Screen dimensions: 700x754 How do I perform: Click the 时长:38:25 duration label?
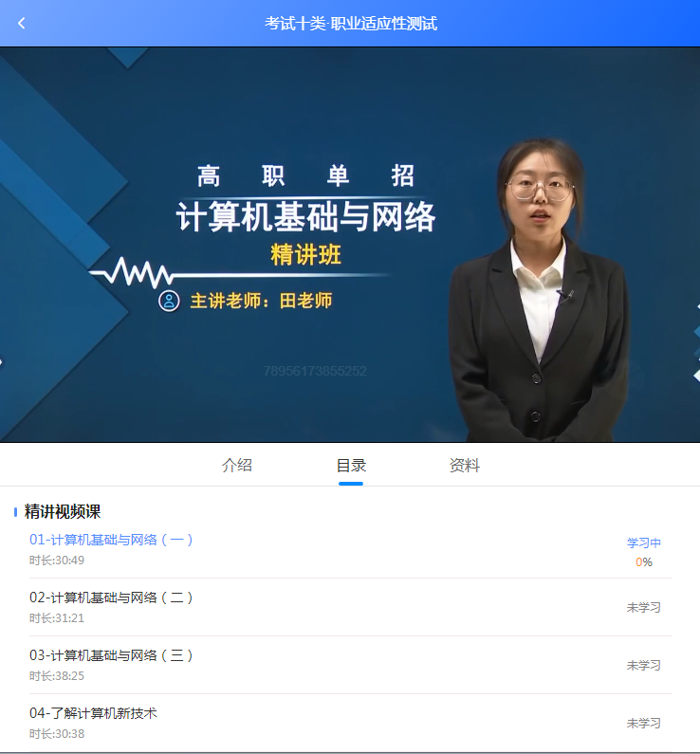[x=57, y=676]
